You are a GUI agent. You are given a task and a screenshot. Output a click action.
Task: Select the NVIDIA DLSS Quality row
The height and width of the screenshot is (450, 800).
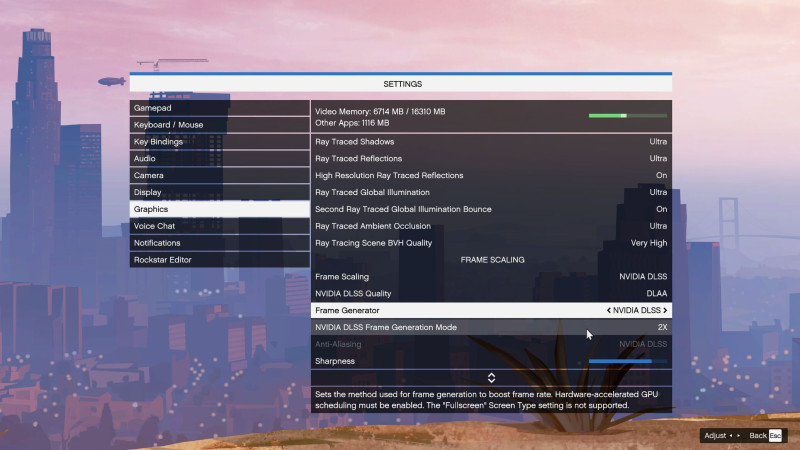[x=491, y=293]
